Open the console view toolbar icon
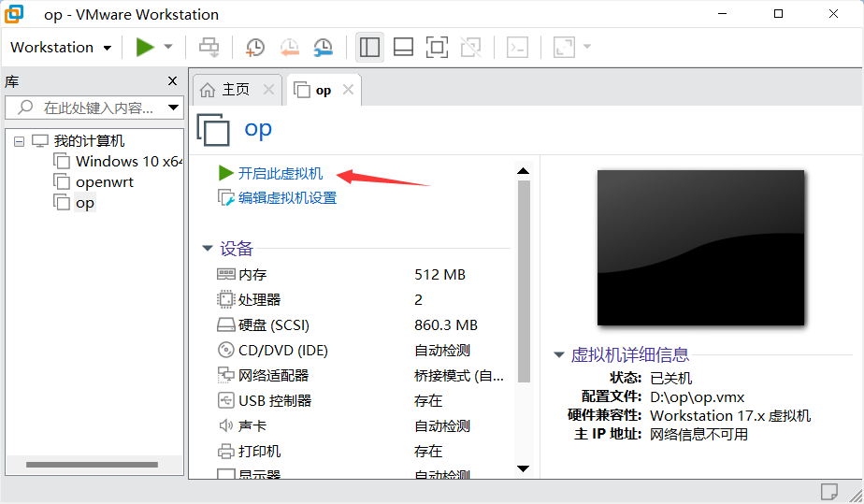Screen dimensions: 864x504 point(517,48)
